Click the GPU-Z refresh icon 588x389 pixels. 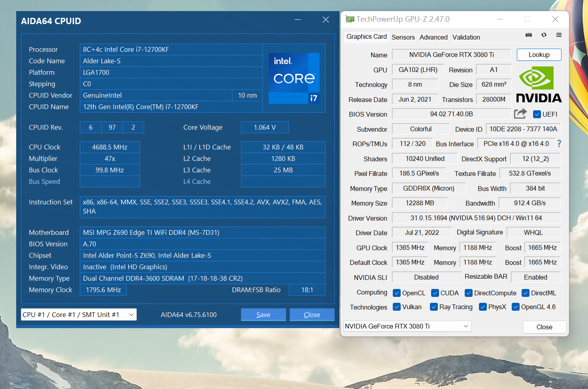click(x=544, y=35)
